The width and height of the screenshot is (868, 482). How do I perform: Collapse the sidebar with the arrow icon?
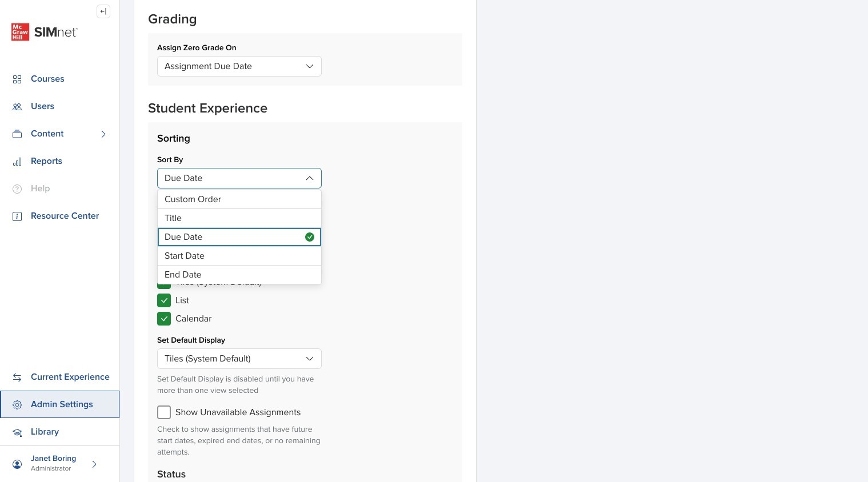coord(103,11)
